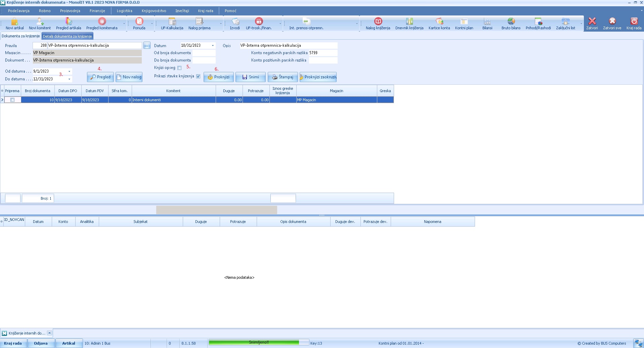
Task: Click the green Snimljeno progress bar
Action: (x=259, y=342)
